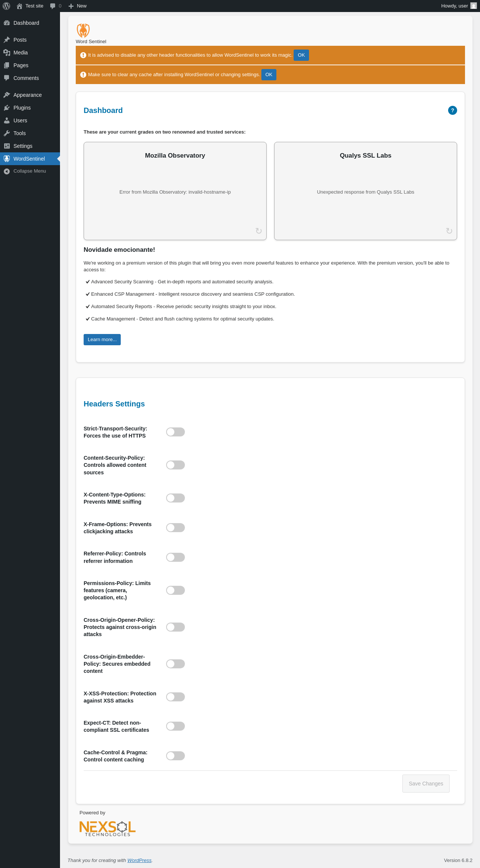Click the blue help question mark icon

coord(452,110)
